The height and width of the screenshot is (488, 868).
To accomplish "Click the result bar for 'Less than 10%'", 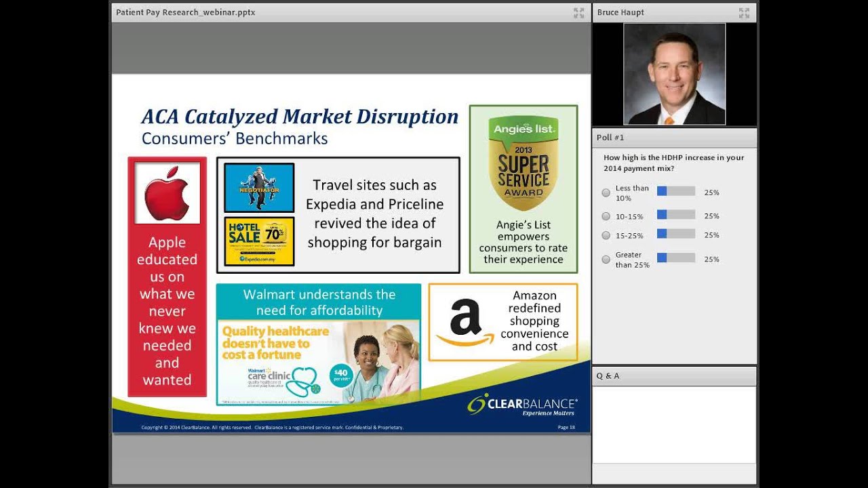I will [676, 192].
